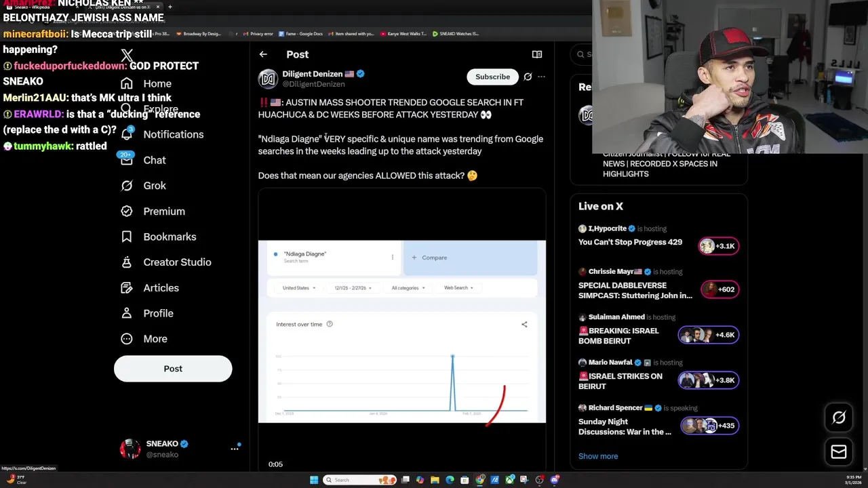
Task: Click Sulaiman Ahmed host name
Action: tap(616, 317)
